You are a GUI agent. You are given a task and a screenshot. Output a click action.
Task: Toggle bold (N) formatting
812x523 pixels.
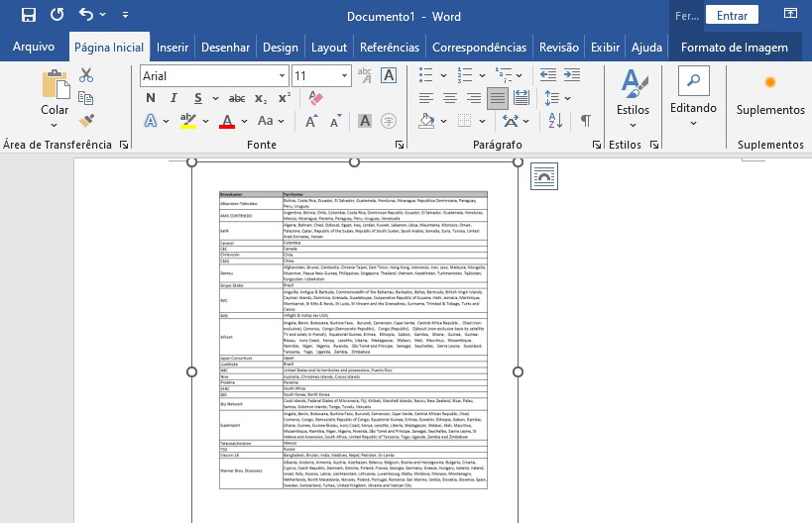coord(150,98)
